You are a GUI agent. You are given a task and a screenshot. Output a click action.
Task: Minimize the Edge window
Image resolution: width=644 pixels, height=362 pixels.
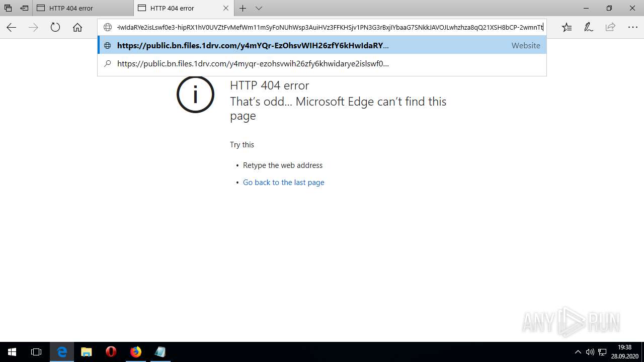pyautogui.click(x=586, y=8)
